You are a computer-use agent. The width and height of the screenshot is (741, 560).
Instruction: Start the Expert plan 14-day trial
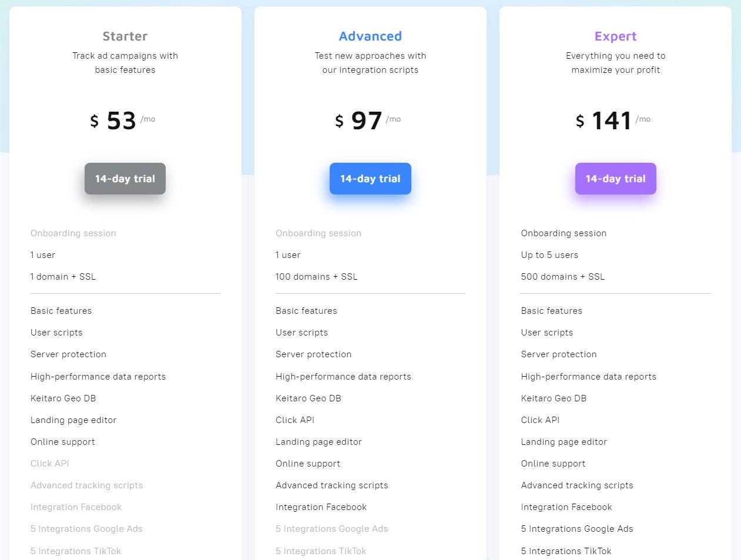615,179
